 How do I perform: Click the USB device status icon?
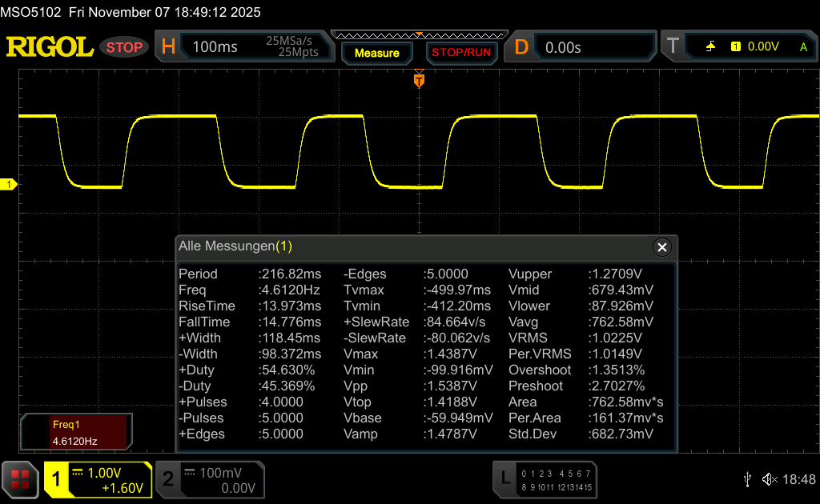tap(747, 479)
